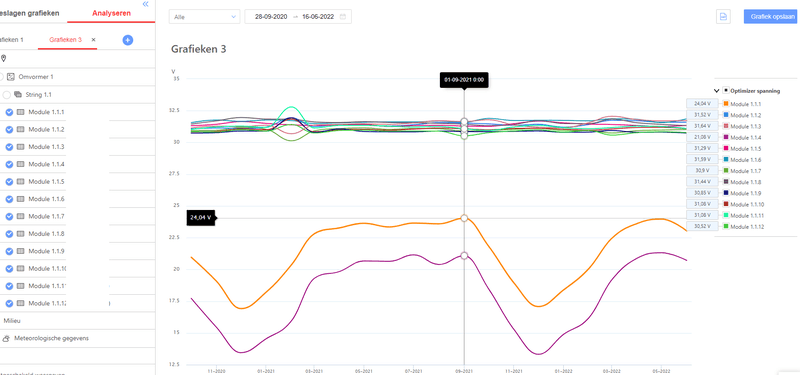Viewport: 800px width, 375px height.
Task: Click the Omvormer 1 inverter icon
Action: click(x=11, y=77)
